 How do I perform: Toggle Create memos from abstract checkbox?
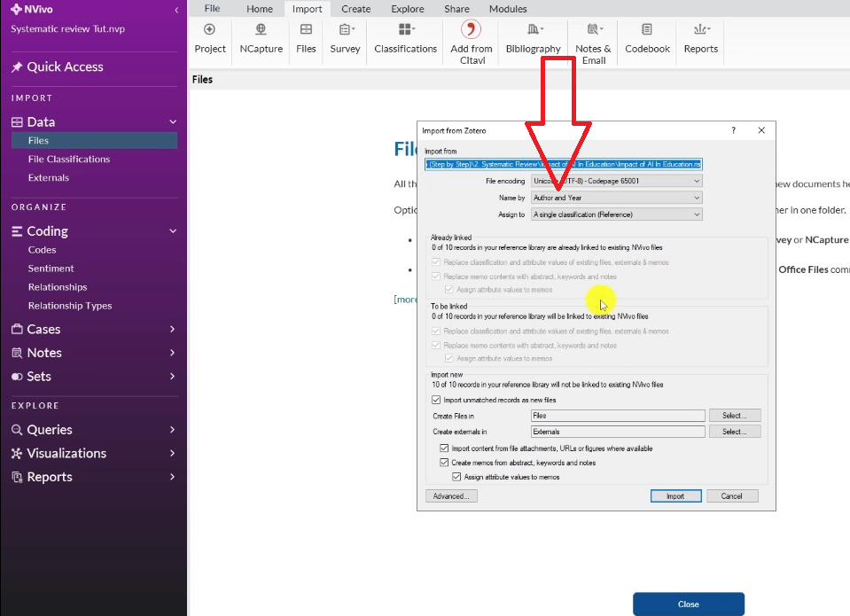(x=444, y=463)
